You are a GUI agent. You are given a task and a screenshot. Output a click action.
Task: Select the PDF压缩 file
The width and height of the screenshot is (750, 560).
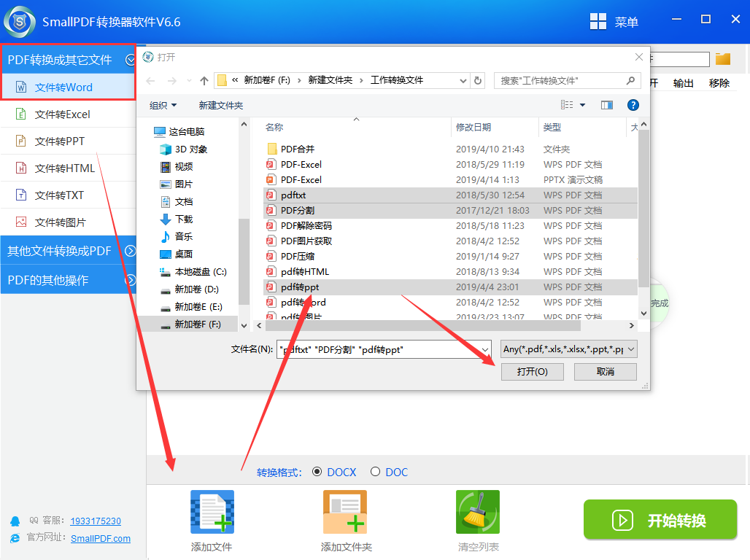pos(449,257)
